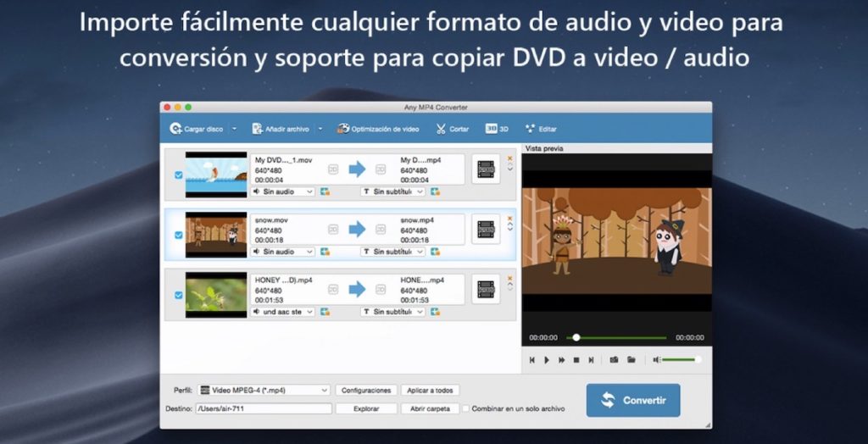Click the Aplicar a todos button
868x444 pixels.
[x=430, y=391]
